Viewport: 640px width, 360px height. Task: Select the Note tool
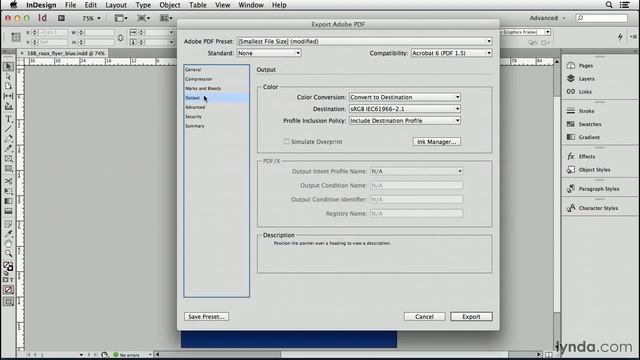(x=8, y=224)
